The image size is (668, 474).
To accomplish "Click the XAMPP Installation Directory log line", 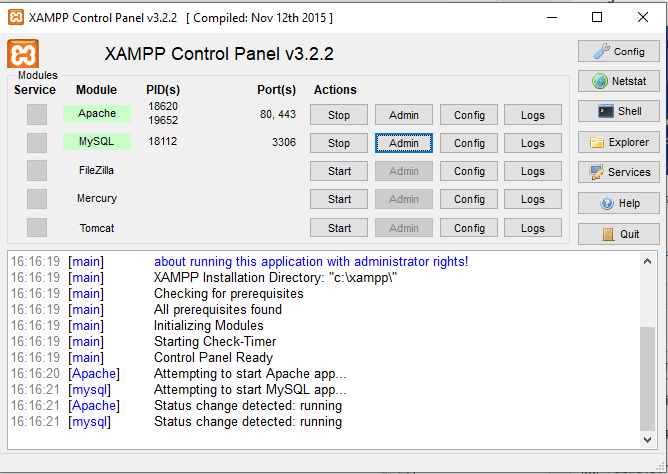I will pos(275,278).
